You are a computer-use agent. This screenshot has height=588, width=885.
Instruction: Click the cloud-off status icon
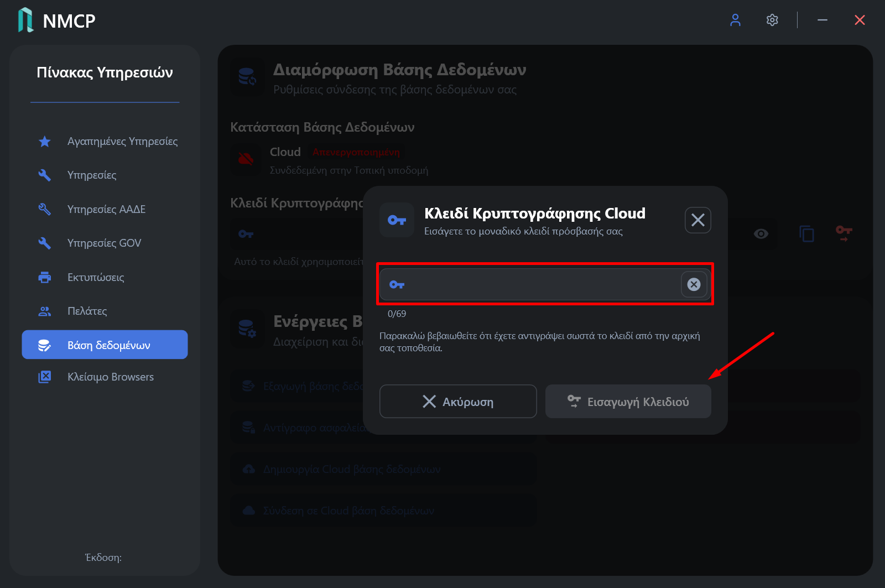(x=246, y=160)
